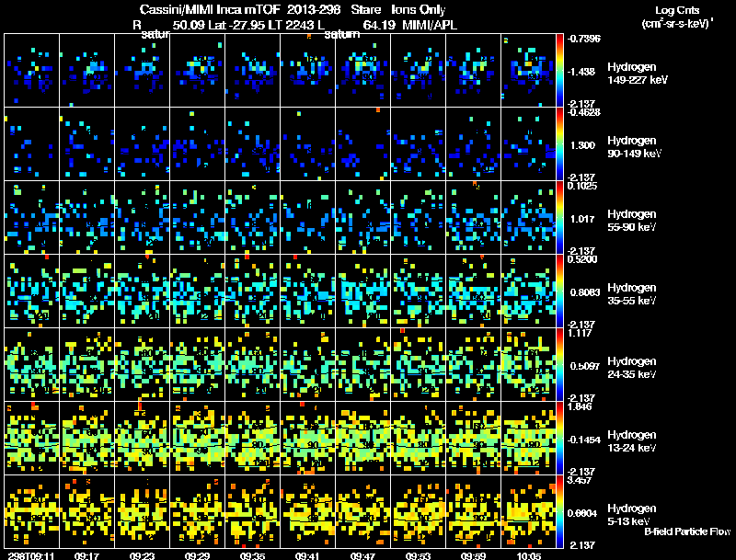Screen dimensions: 736x560
Task: Click the Stare header text
Action: tap(365, 9)
